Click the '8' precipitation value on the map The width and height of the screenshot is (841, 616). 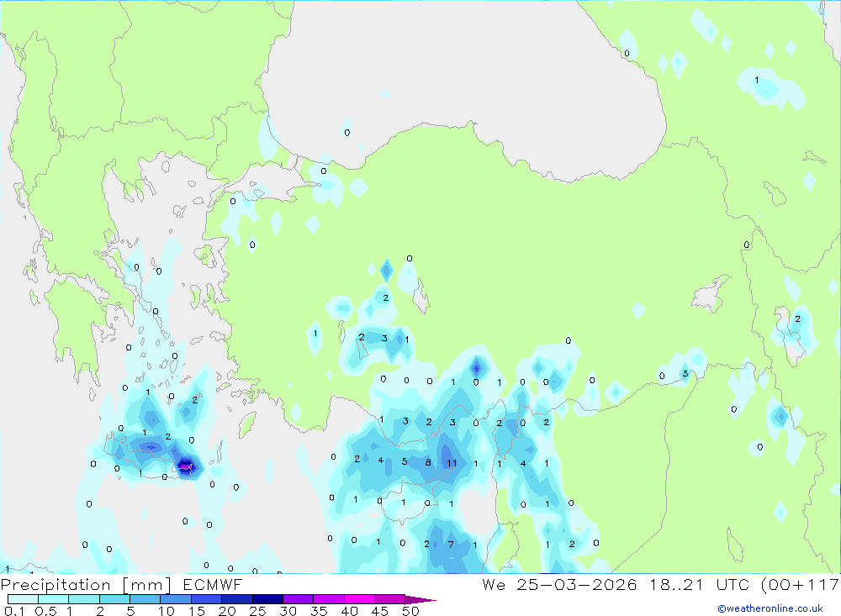pos(428,462)
